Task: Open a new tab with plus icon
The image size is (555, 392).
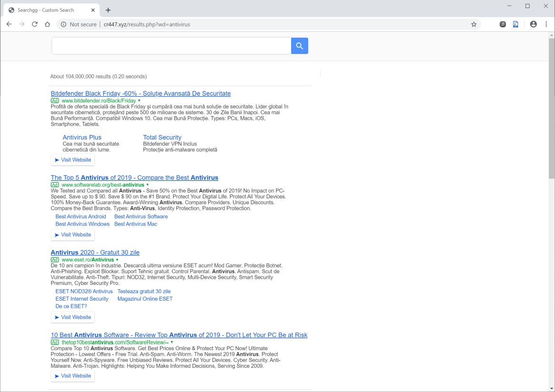Action: [108, 10]
